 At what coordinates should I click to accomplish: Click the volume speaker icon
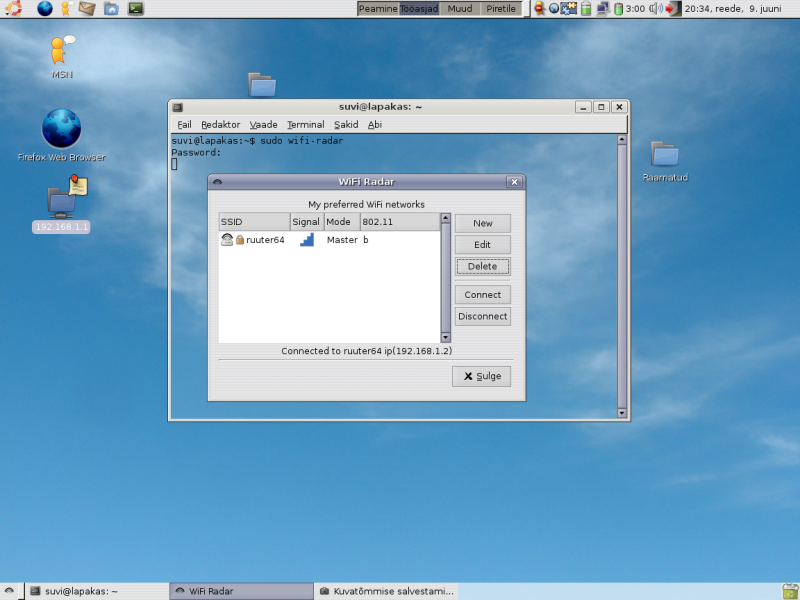[x=656, y=8]
